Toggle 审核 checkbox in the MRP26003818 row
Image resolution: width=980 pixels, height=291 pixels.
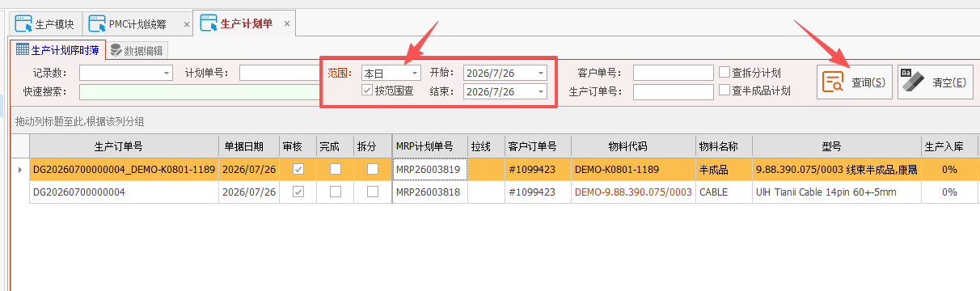(x=298, y=192)
